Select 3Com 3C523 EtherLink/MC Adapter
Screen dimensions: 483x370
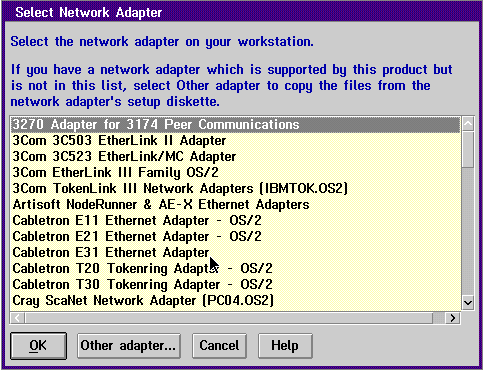tap(235, 156)
